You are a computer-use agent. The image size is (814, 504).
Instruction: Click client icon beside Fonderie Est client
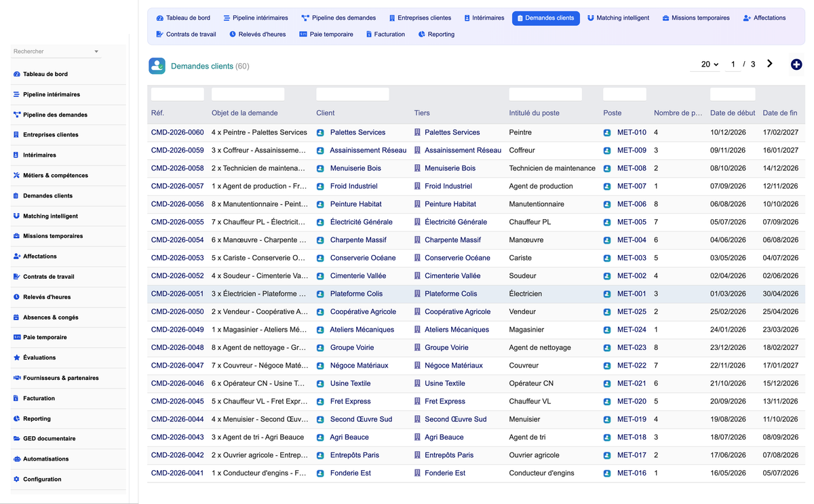click(x=320, y=473)
